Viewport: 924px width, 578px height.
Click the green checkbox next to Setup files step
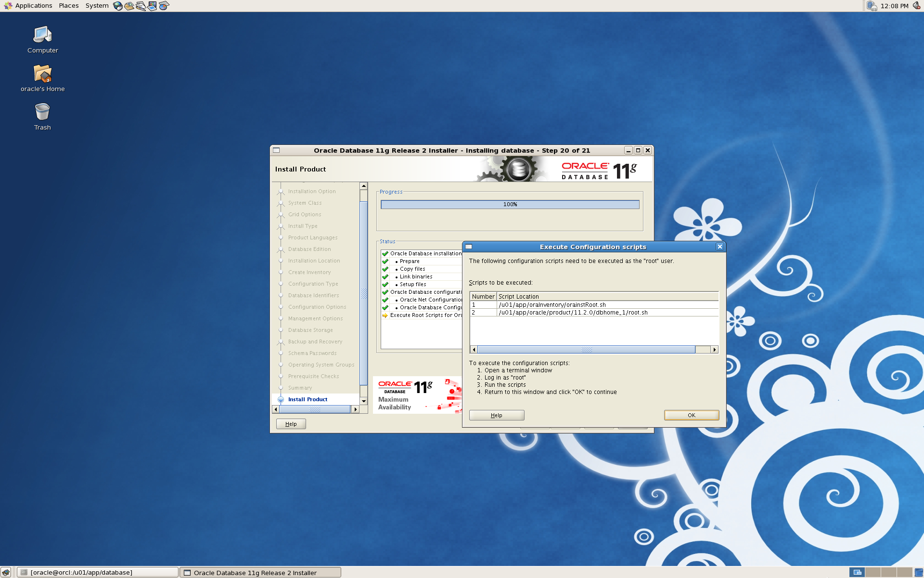385,284
